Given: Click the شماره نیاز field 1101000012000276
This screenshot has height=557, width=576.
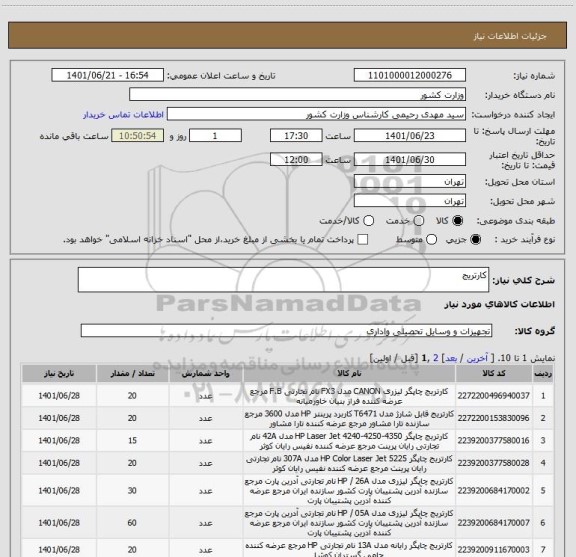Looking at the screenshot, I should pos(410,75).
